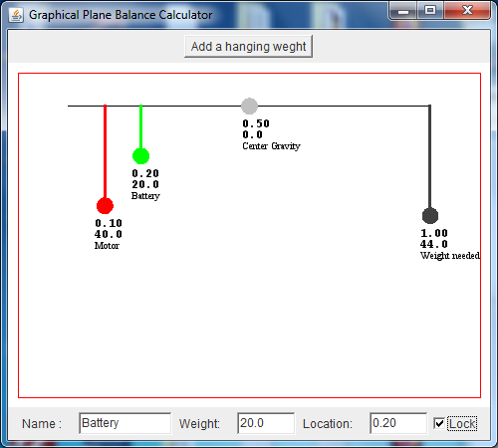Click the Java icon in title bar
498x448 pixels.
coord(16,15)
